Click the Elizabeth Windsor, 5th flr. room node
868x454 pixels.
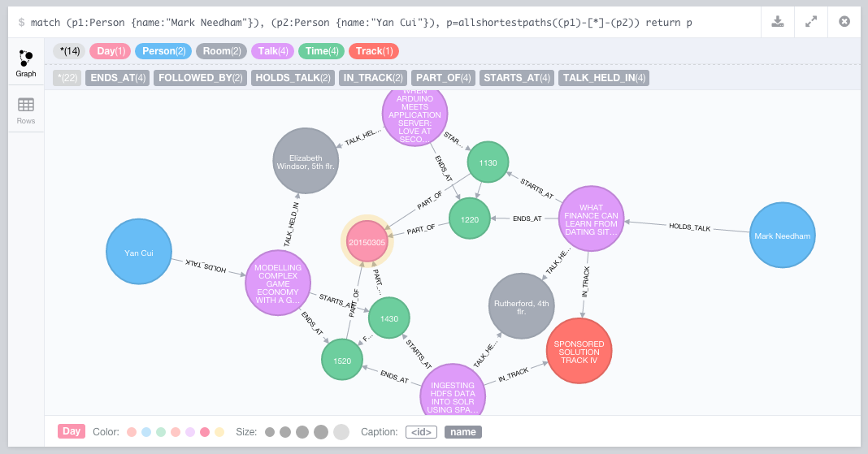click(x=306, y=162)
